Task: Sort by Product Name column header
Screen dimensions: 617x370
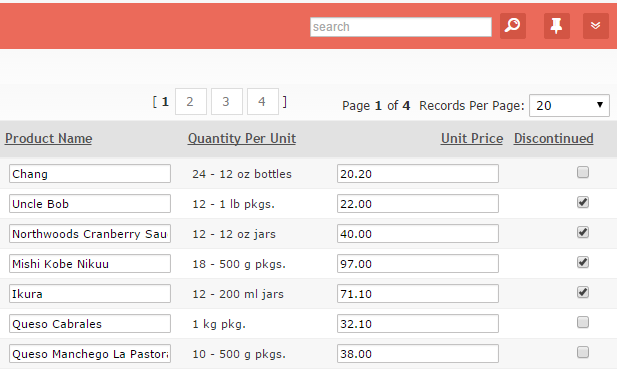Action: 48,139
